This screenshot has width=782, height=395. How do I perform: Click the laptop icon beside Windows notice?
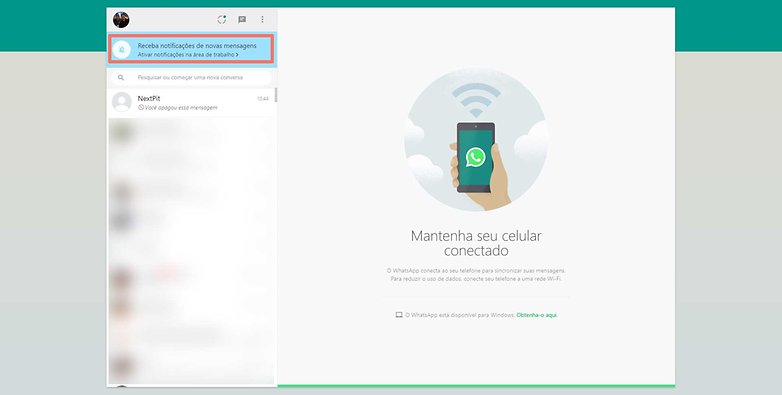click(399, 315)
